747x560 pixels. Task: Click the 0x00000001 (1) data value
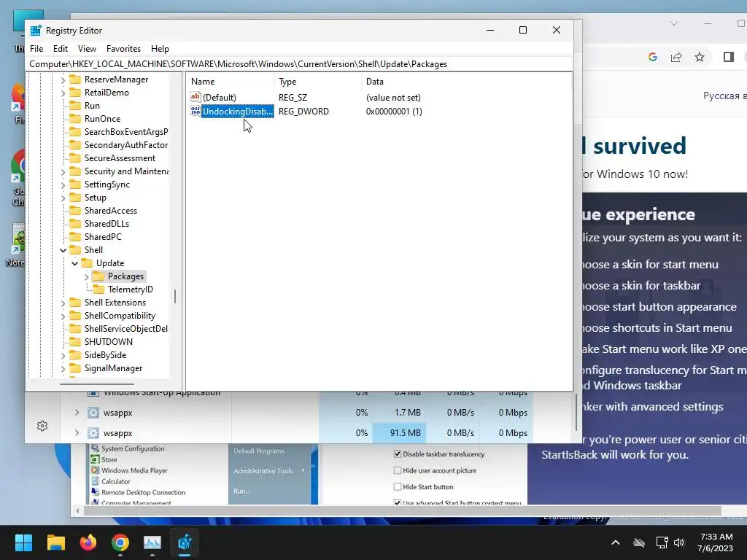coord(394,111)
